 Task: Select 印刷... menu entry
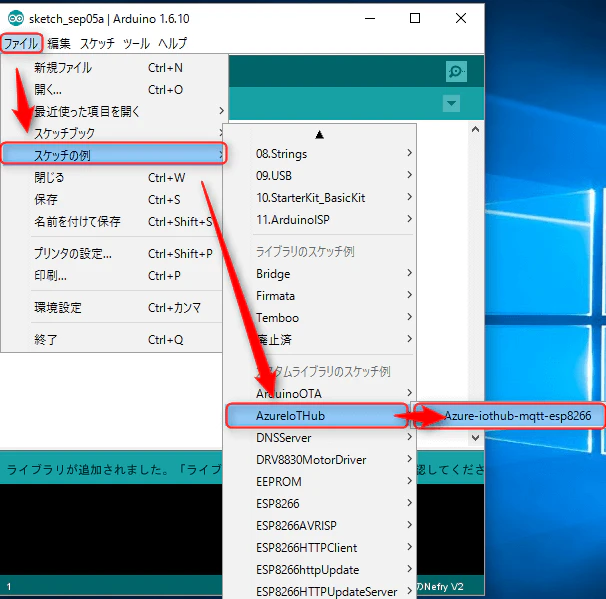tap(114, 276)
